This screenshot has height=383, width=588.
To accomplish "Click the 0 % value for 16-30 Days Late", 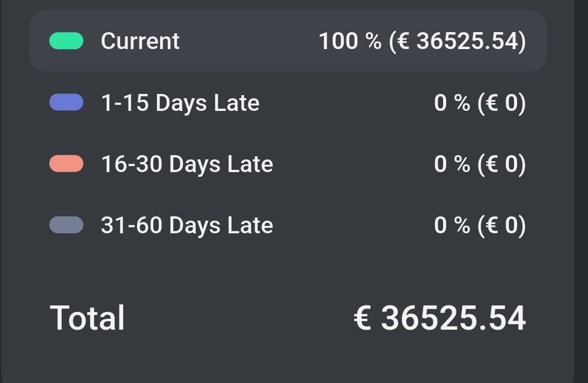I will click(x=452, y=164).
